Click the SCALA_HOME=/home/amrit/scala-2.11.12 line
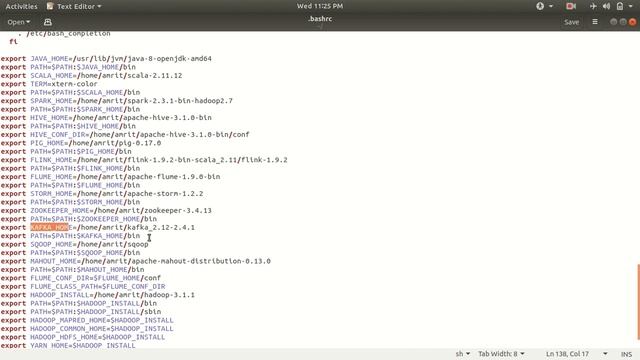The width and height of the screenshot is (640, 360). point(91,76)
